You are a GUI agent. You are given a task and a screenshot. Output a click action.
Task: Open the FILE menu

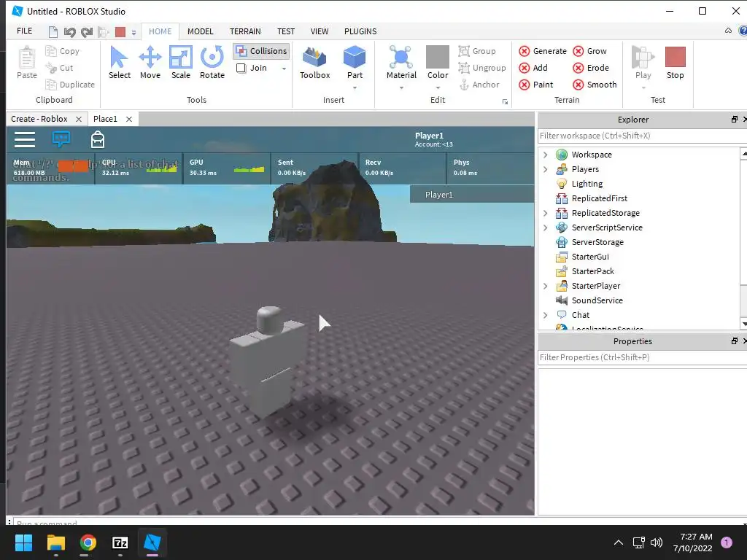[24, 31]
